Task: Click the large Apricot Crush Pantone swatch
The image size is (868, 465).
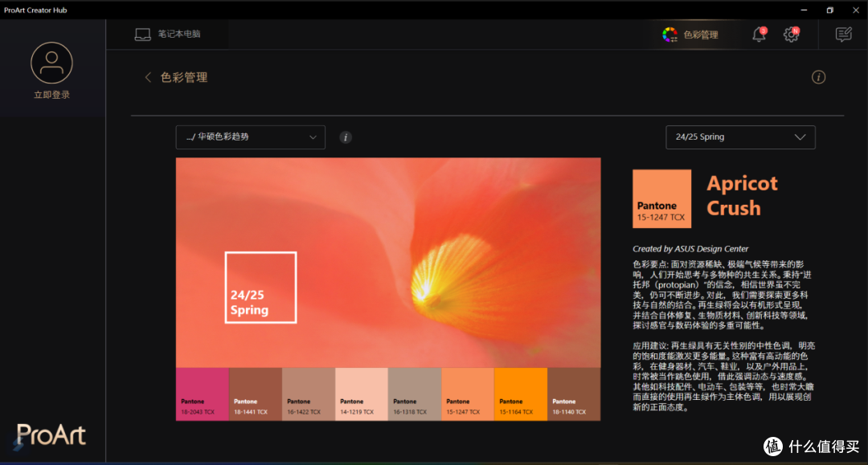Action: [x=662, y=198]
